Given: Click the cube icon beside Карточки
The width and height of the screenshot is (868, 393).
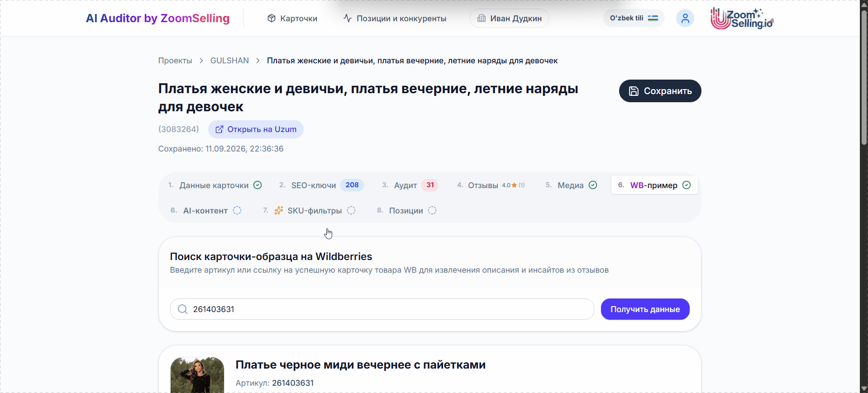Looking at the screenshot, I should (x=272, y=18).
